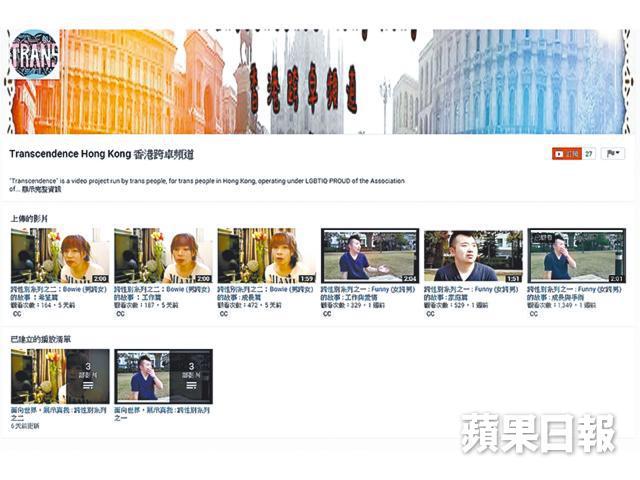Open the Bowie 工作篇 video thumbnail

click(x=163, y=256)
